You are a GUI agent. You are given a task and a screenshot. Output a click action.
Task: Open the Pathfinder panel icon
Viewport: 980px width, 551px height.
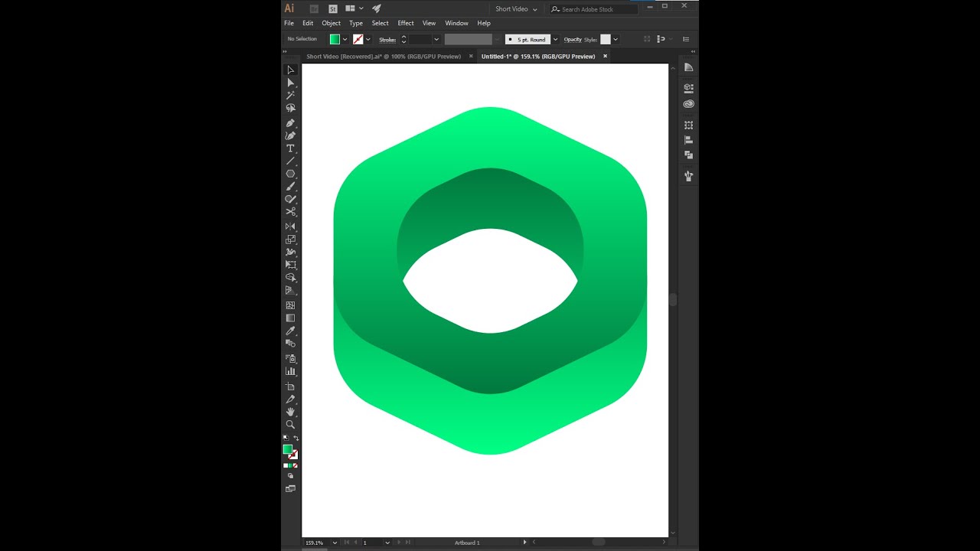coord(688,155)
